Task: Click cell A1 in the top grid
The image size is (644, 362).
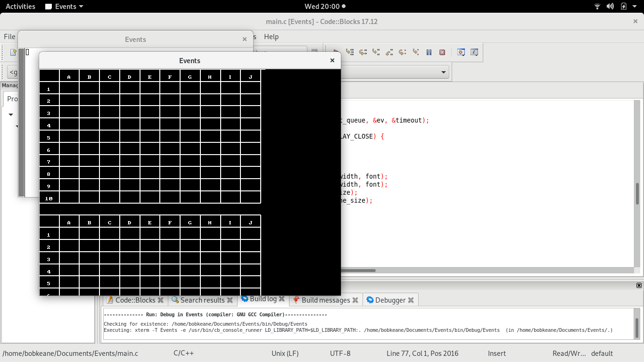Action: click(x=69, y=88)
